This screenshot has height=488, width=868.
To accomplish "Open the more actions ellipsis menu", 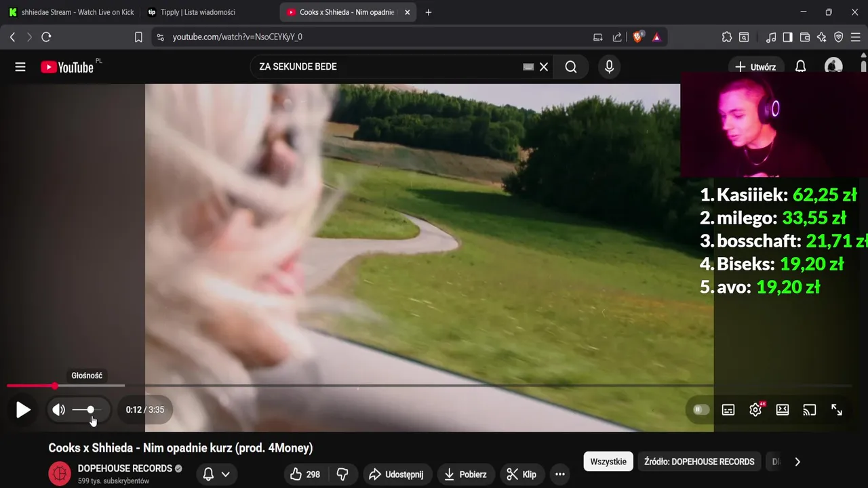I will [560, 474].
